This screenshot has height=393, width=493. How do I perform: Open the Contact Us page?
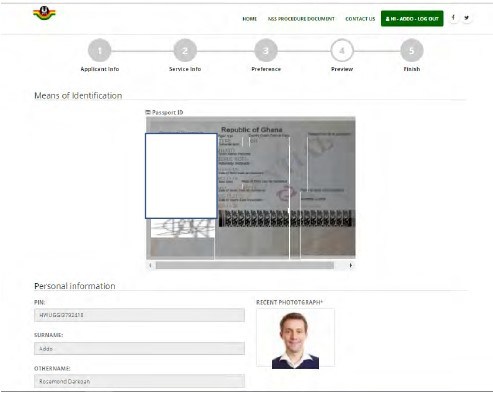click(360, 19)
